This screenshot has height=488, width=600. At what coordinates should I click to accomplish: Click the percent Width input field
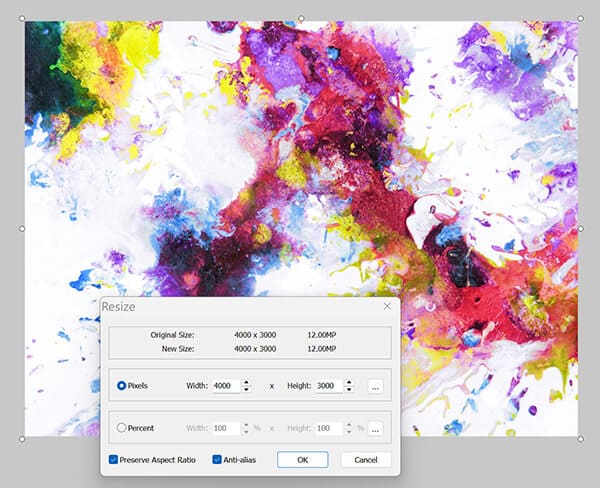226,428
